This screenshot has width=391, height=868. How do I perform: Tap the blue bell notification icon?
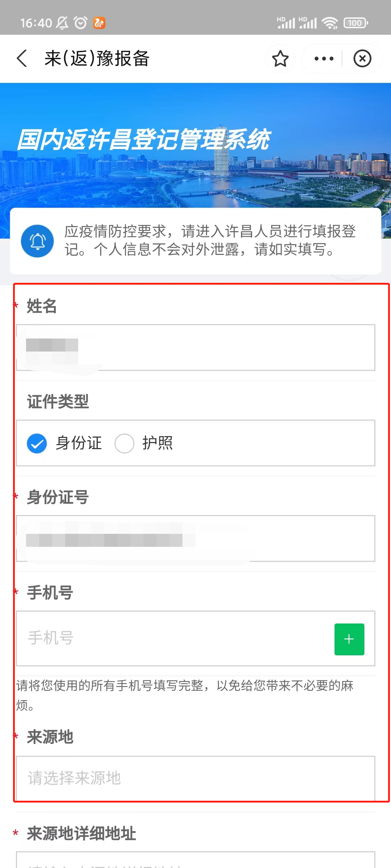[37, 241]
